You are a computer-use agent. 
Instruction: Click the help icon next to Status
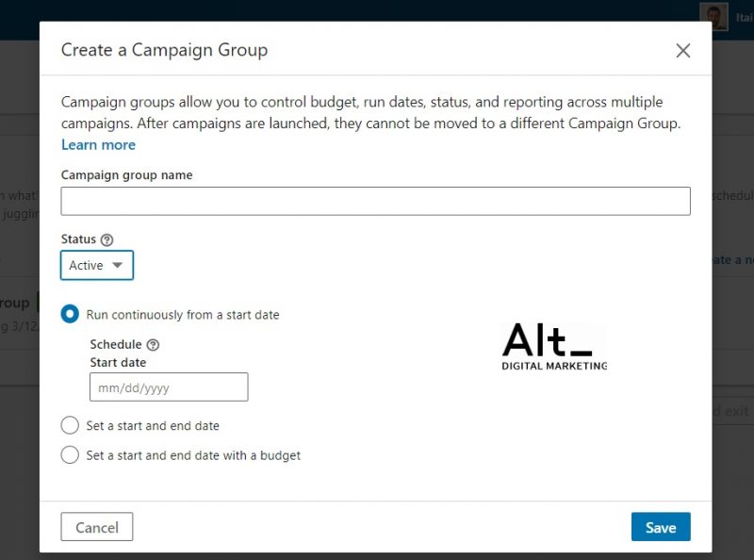[x=107, y=240]
